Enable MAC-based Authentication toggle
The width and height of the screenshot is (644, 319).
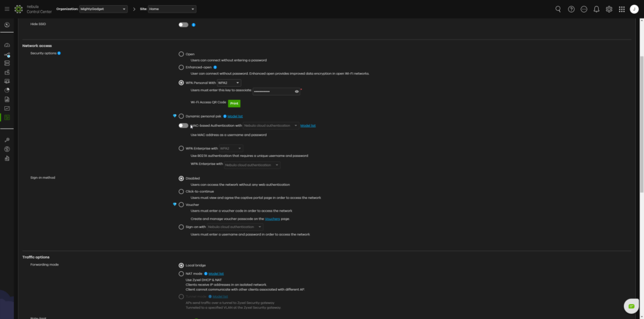(x=183, y=126)
